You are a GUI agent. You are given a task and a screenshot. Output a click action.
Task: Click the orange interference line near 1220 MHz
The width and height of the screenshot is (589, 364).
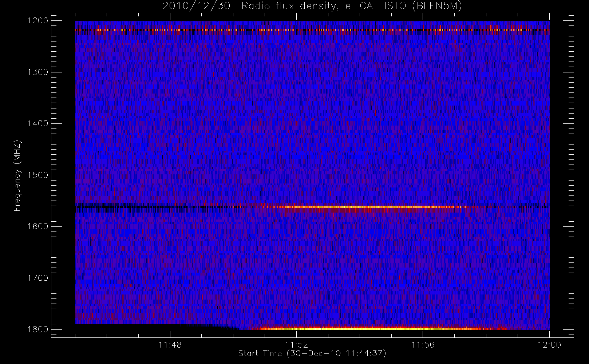[312, 30]
